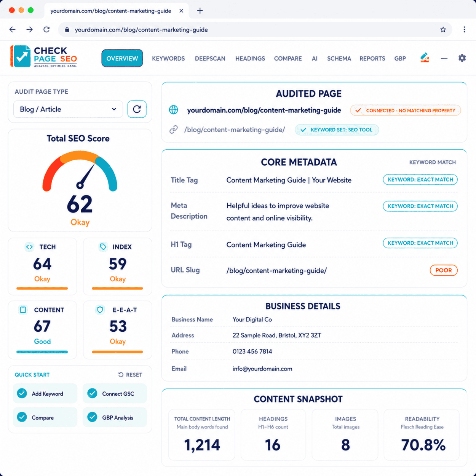Click the minimize dash icon in nav bar
The image size is (476, 476).
[x=444, y=58]
